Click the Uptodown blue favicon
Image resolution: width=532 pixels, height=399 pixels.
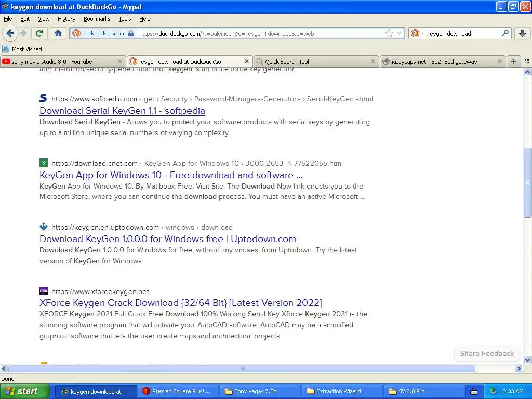[x=44, y=227]
